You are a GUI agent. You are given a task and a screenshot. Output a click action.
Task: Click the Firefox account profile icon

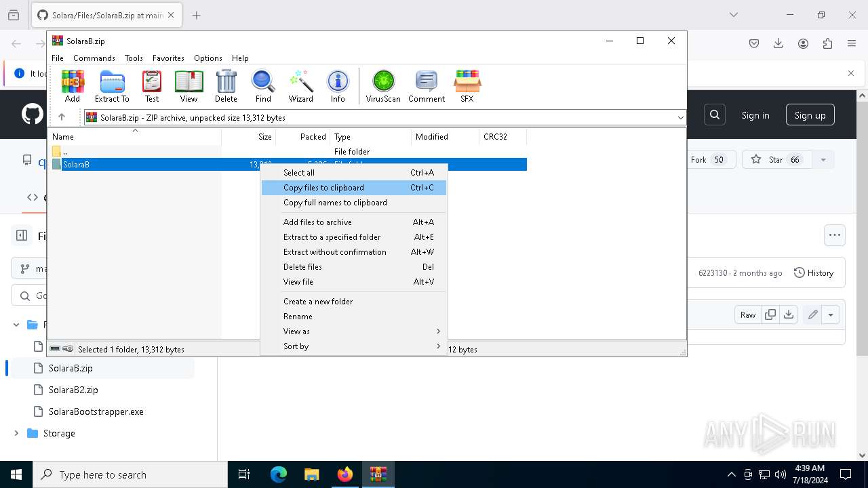coord(803,43)
